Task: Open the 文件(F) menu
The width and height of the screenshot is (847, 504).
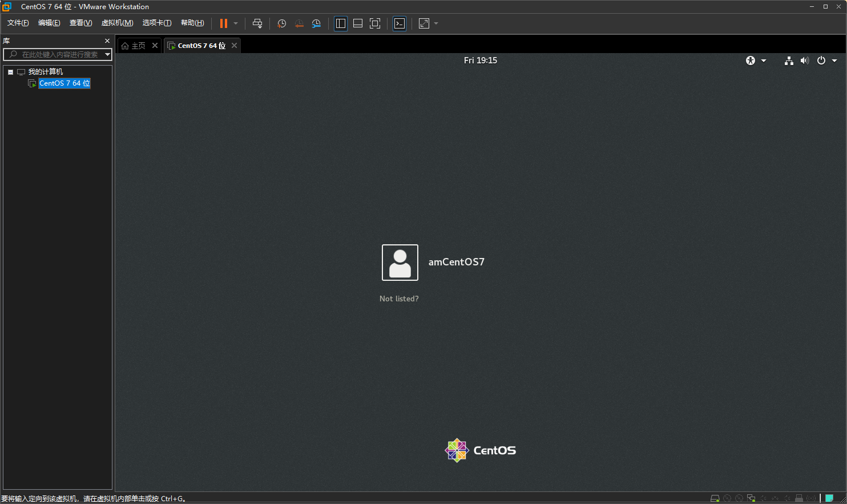Action: coord(18,23)
